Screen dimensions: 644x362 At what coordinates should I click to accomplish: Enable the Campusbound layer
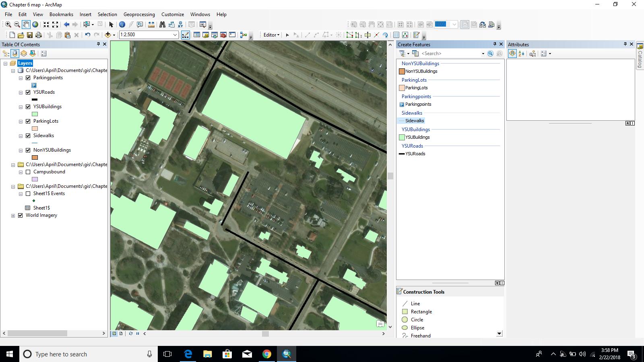click(28, 172)
